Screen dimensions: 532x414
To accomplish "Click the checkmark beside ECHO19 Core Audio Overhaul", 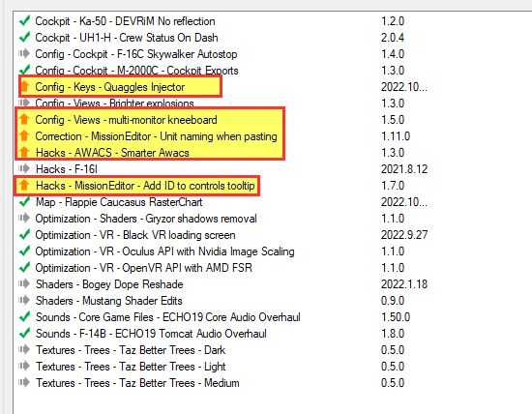I will 24,316.
